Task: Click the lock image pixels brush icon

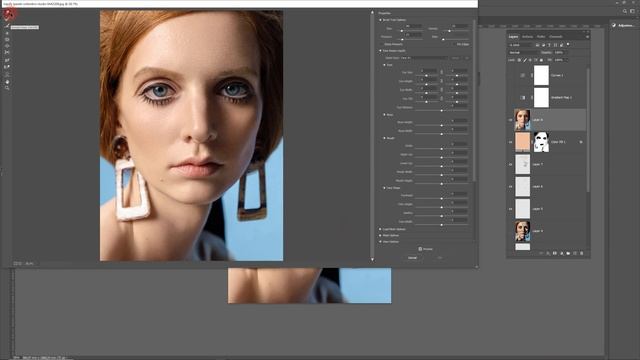Action: (x=525, y=60)
